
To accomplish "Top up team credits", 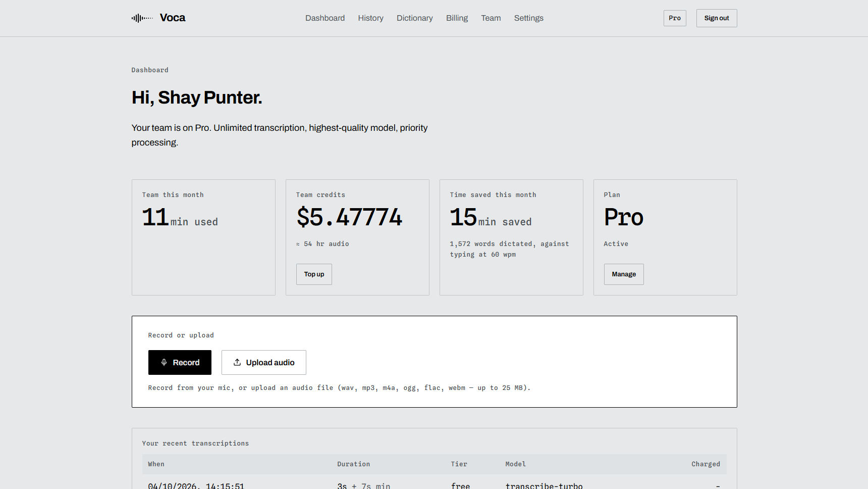I will pyautogui.click(x=314, y=274).
